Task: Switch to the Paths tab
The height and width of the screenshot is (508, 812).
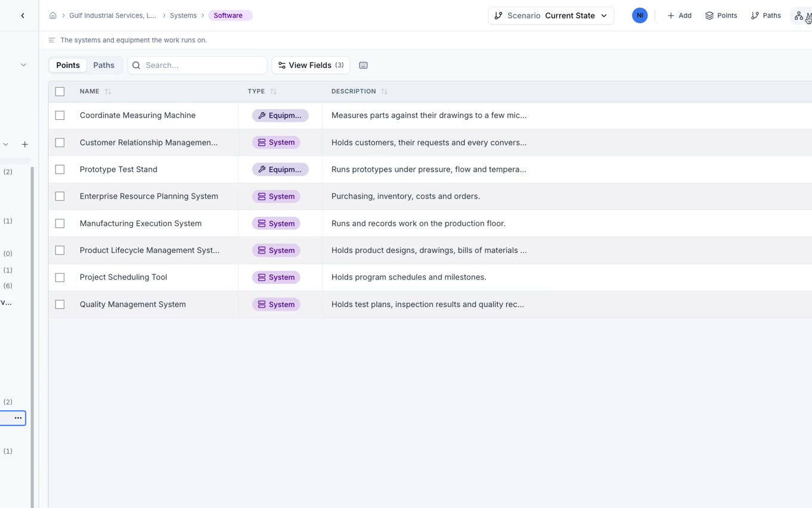Action: click(104, 65)
